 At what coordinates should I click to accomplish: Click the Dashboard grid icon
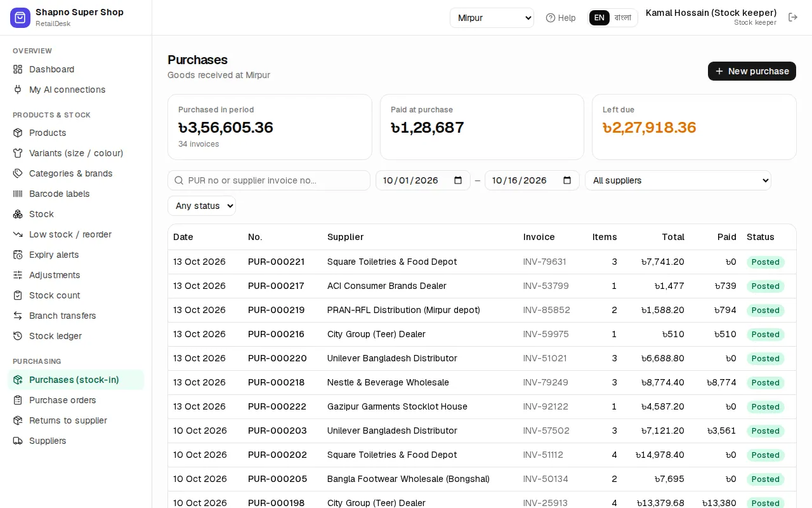point(18,69)
